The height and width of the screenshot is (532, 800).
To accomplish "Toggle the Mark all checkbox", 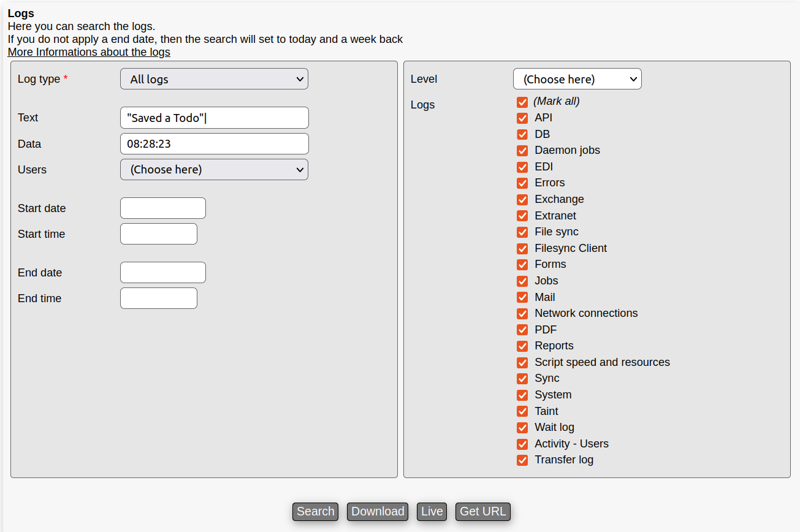I will coord(522,102).
